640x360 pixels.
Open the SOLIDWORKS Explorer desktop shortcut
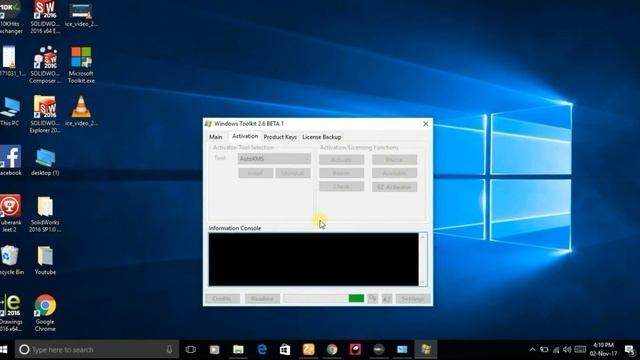45,114
